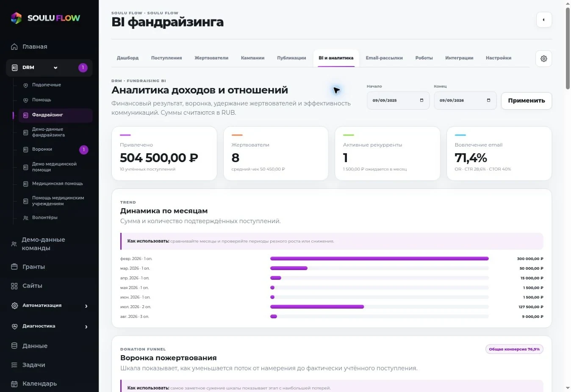
Task: Switch to the Email-рассылки tab
Action: click(x=384, y=58)
